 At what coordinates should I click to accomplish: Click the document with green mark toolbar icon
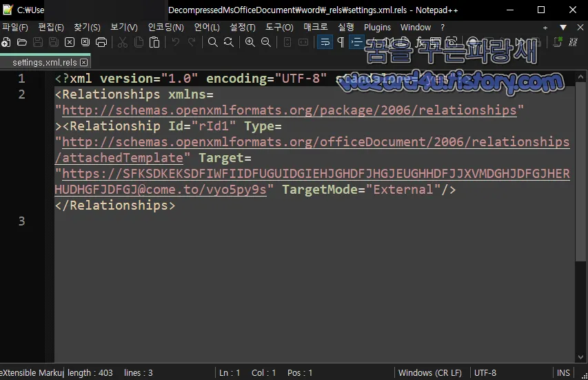[x=558, y=42]
